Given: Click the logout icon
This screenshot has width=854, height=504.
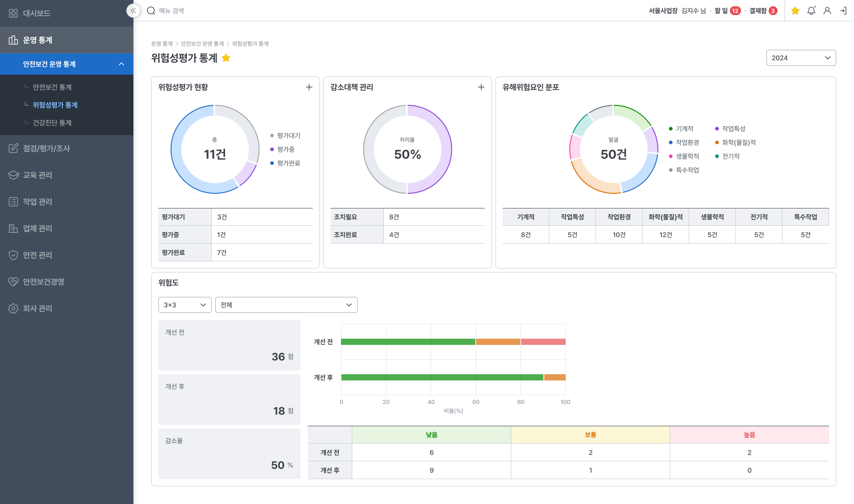Looking at the screenshot, I should tap(843, 11).
